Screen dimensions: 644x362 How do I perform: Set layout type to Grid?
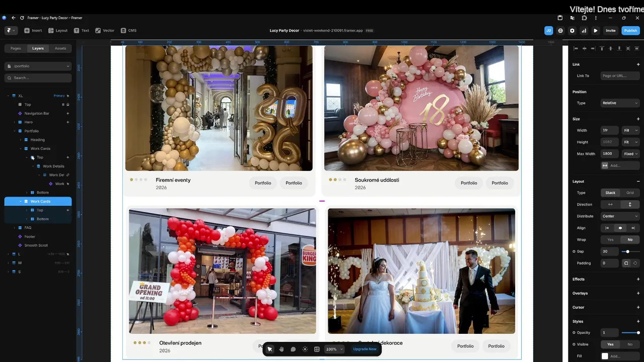pyautogui.click(x=630, y=193)
